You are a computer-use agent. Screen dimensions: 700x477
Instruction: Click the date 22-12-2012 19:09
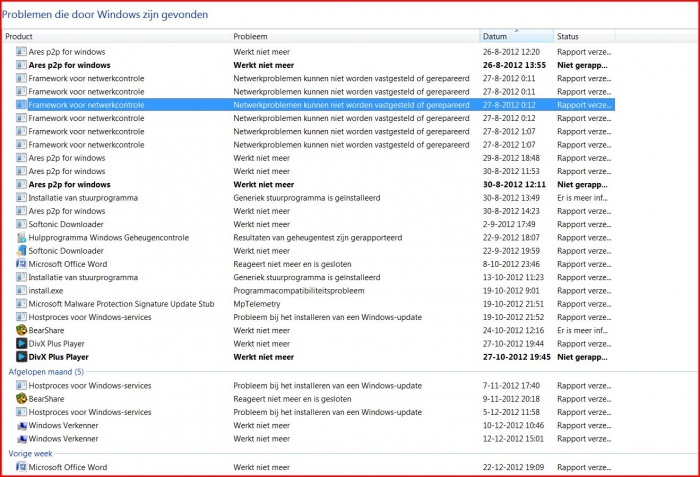click(x=513, y=467)
